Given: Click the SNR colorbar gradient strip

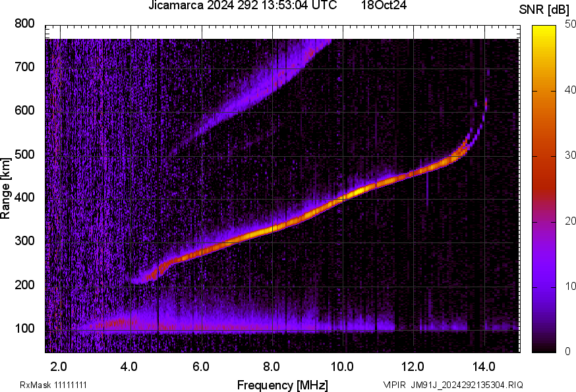Looking at the screenshot, I should tap(544, 189).
